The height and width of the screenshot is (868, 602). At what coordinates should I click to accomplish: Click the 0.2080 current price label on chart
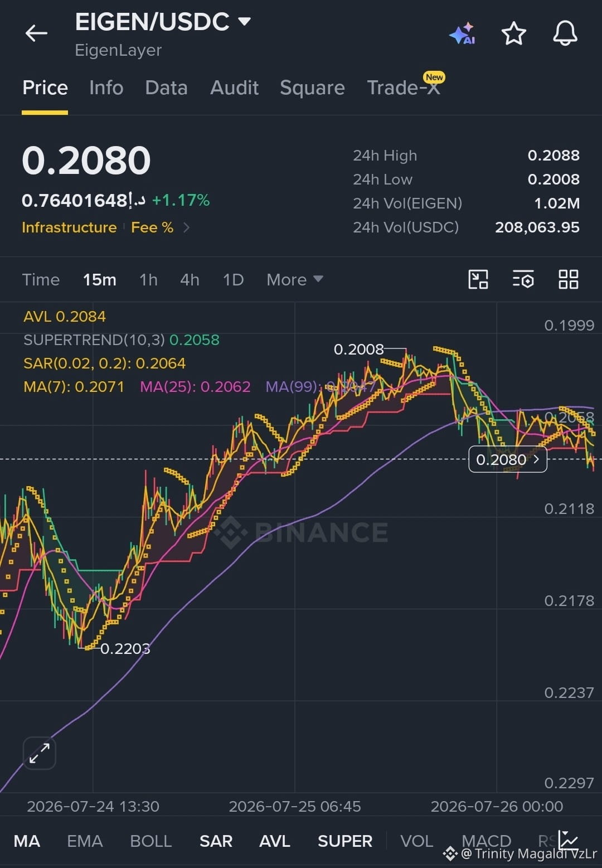pos(508,459)
